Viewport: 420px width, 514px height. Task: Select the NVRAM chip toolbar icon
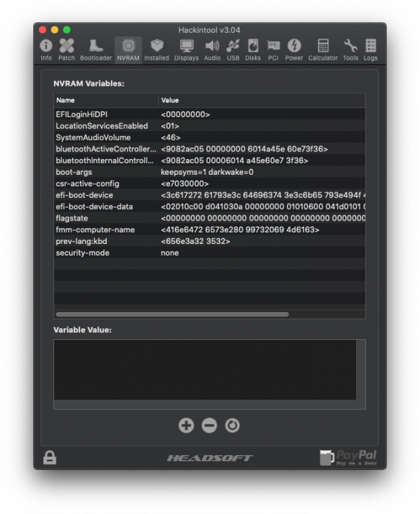point(128,50)
